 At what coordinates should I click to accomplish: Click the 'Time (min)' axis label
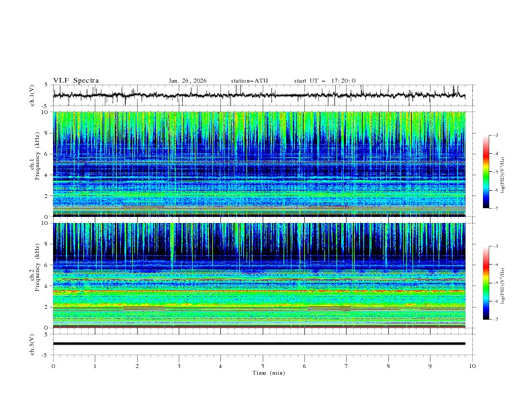pyautogui.click(x=269, y=373)
